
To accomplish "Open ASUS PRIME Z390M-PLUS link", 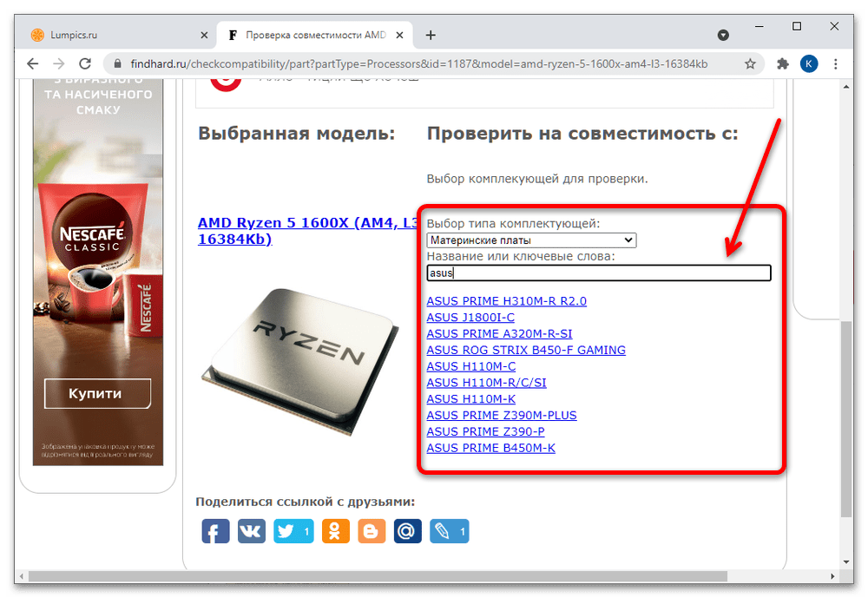I will pos(502,415).
